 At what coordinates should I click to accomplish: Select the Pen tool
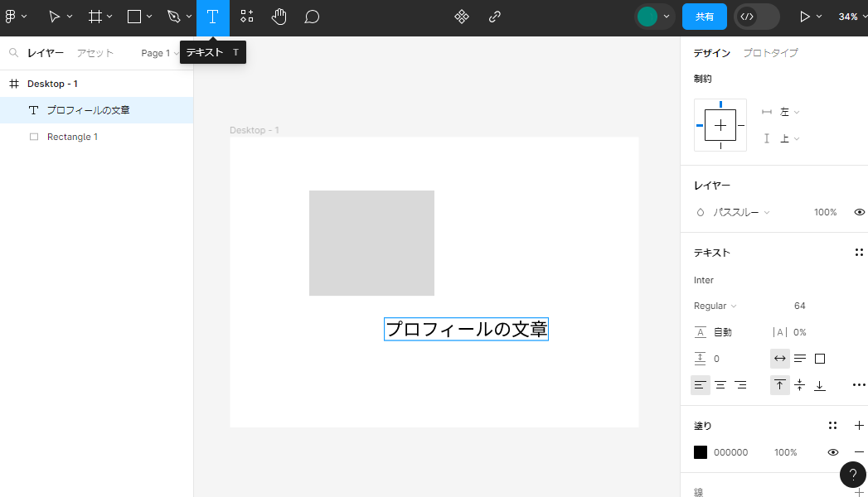pos(173,17)
